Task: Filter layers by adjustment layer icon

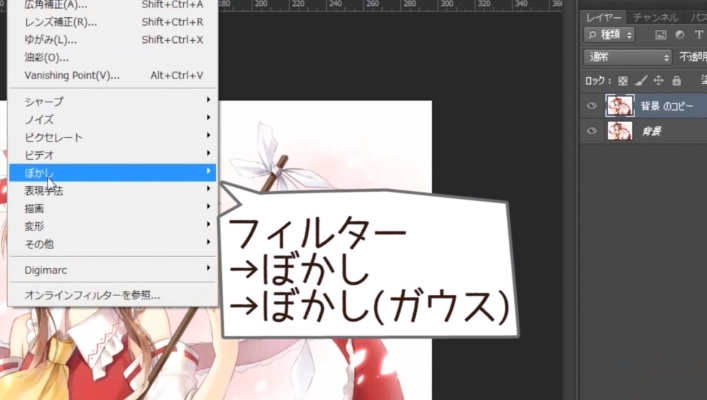Action: tap(680, 35)
